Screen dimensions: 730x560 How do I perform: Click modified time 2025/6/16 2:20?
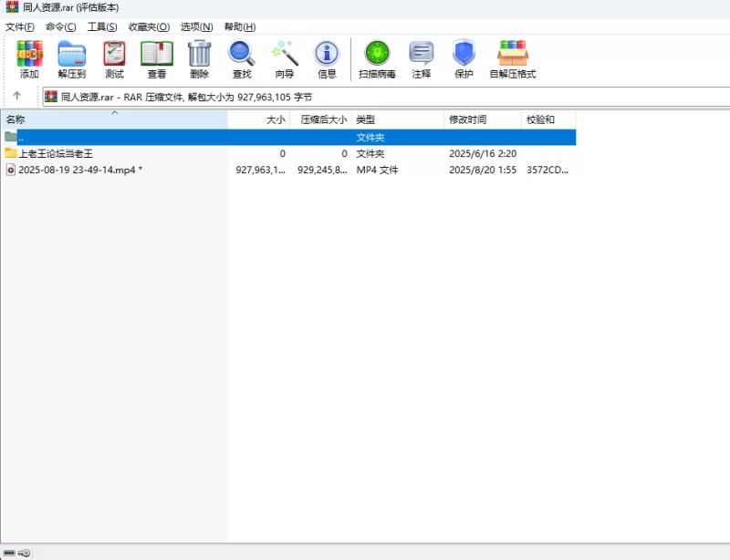(x=483, y=153)
